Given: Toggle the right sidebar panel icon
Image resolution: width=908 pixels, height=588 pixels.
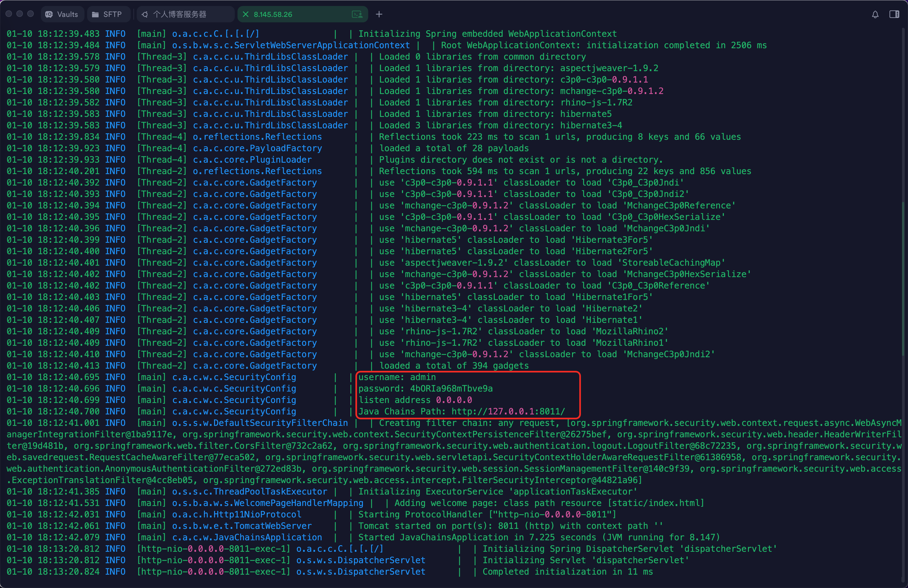Looking at the screenshot, I should (x=894, y=14).
